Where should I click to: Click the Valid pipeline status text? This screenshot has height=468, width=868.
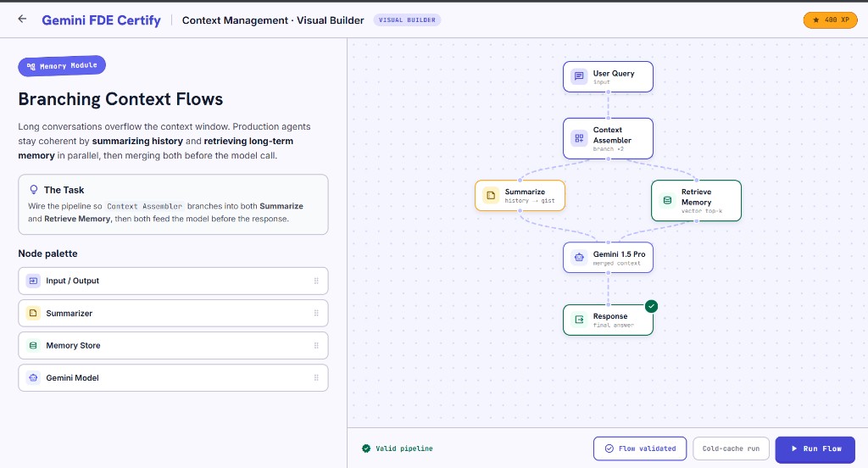click(404, 448)
